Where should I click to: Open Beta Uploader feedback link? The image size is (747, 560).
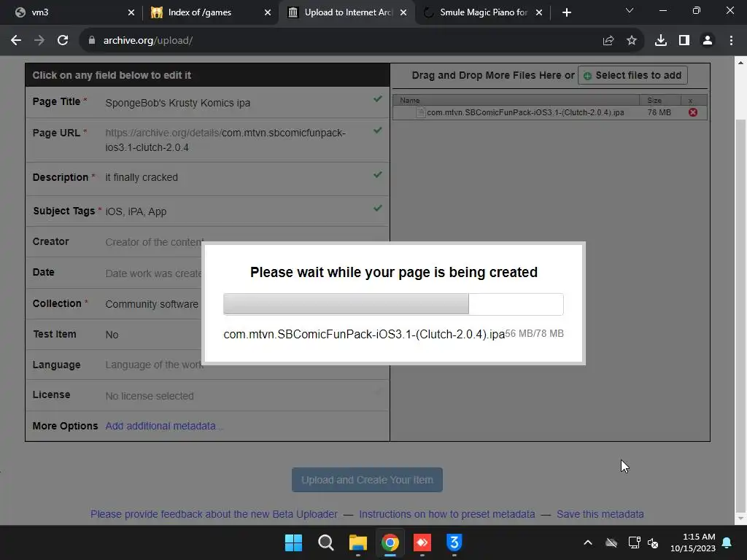click(214, 514)
